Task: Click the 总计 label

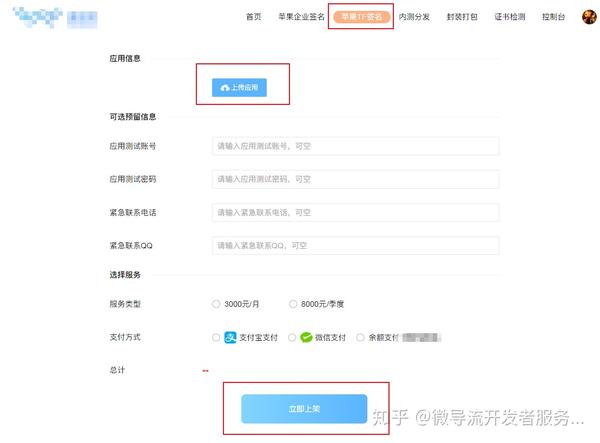Action: (x=117, y=370)
